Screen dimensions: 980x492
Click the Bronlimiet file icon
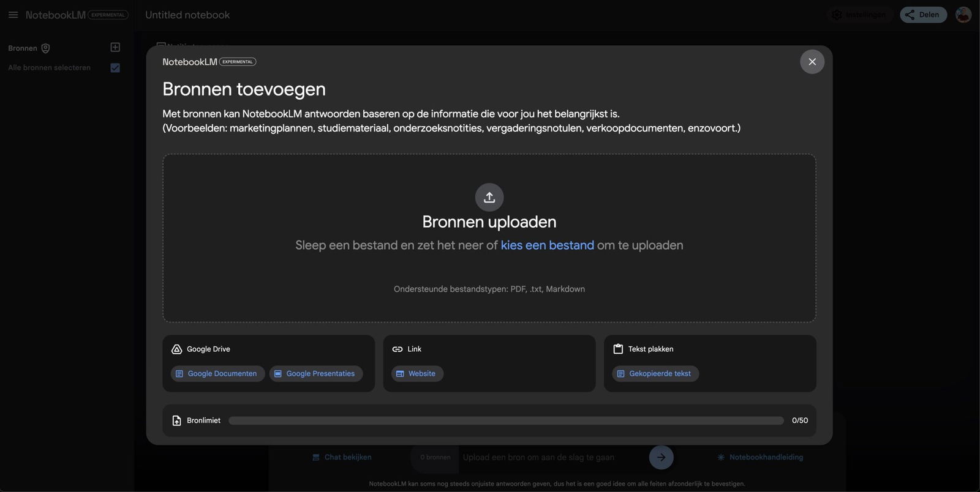[x=176, y=420]
